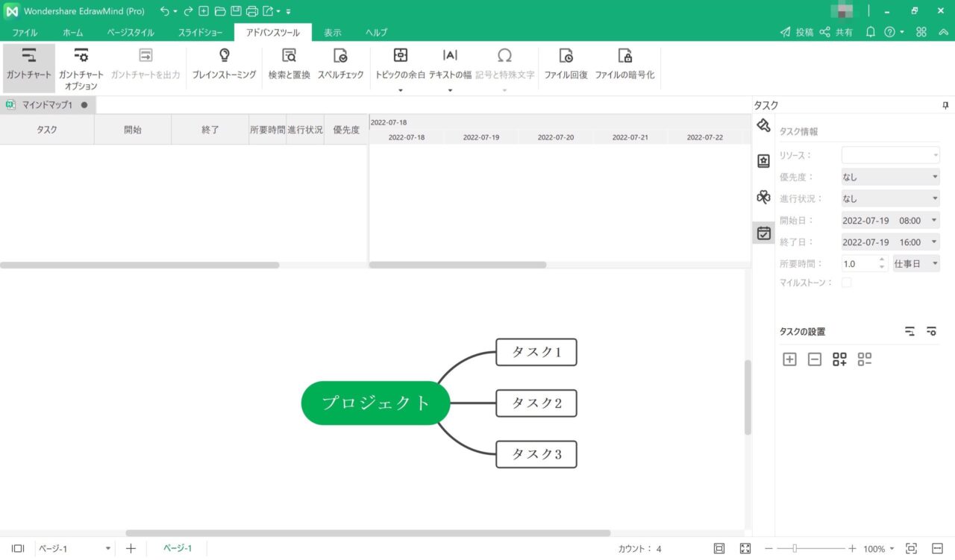The width and height of the screenshot is (955, 560).
Task: Select the green ページ-1 page tab
Action: point(178,548)
